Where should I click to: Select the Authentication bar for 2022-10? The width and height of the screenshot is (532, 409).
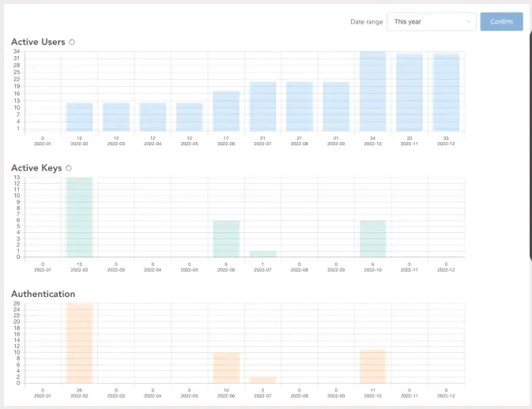372,366
